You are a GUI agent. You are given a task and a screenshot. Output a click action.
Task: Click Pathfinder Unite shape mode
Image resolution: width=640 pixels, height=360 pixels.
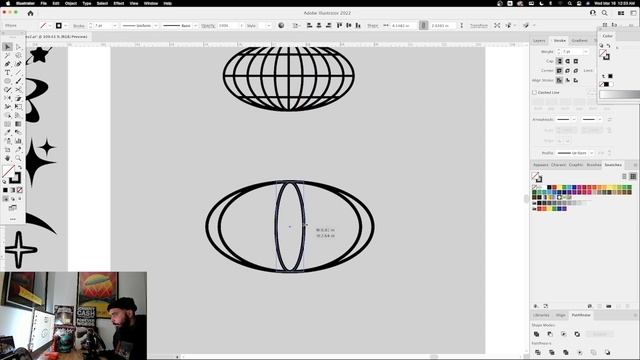pos(537,334)
